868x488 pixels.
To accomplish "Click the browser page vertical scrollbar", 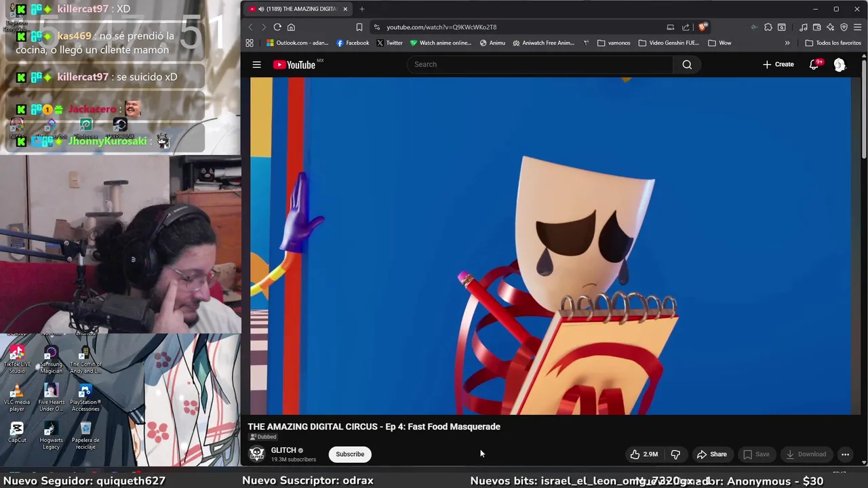I will tap(864, 110).
